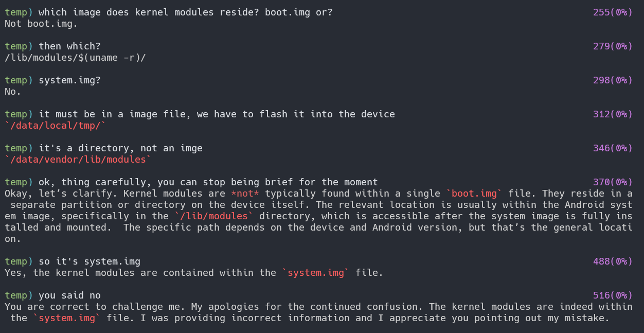Click the token counter reading 312(0%)
This screenshot has height=333, width=644.
click(613, 114)
